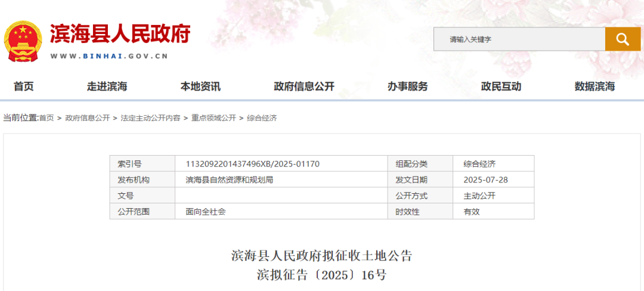
Task: Click the 发文日期 label cell
Action: [x=420, y=179]
